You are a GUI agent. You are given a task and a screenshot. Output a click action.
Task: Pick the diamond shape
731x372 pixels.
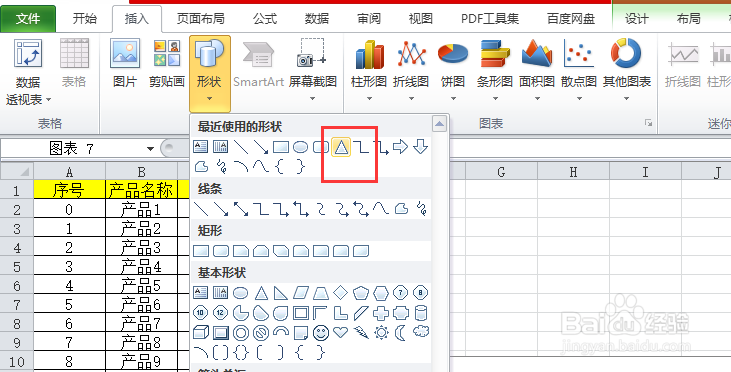coord(341,293)
